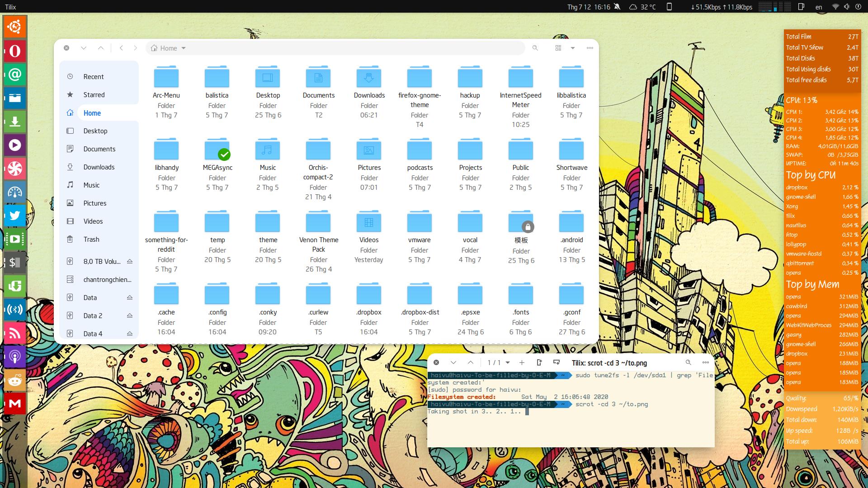Screen dimensions: 868x488
Task: Open the en keyboard layout indicator
Action: tap(819, 7)
